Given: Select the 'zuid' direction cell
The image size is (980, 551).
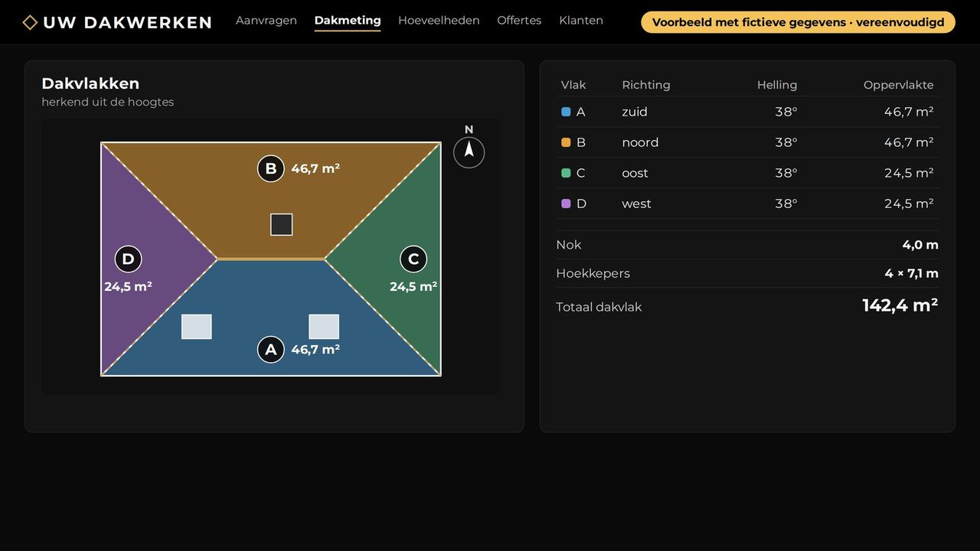Looking at the screenshot, I should point(635,112).
